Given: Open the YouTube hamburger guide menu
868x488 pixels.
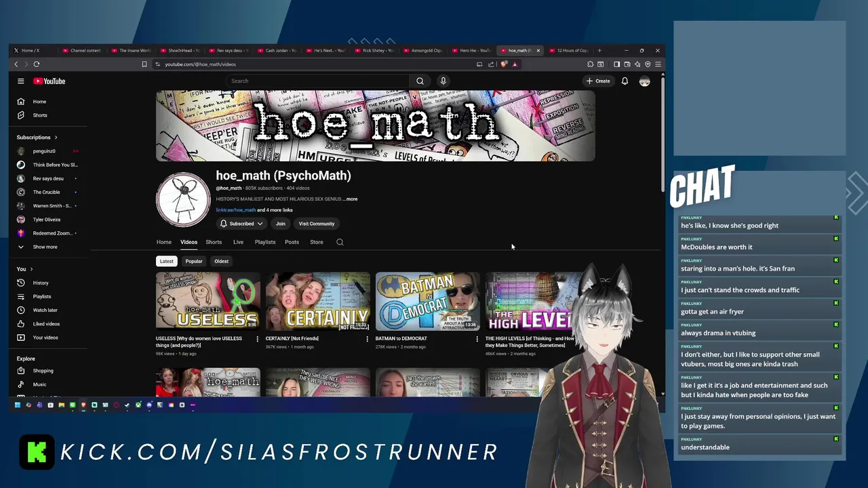Looking at the screenshot, I should click(21, 81).
